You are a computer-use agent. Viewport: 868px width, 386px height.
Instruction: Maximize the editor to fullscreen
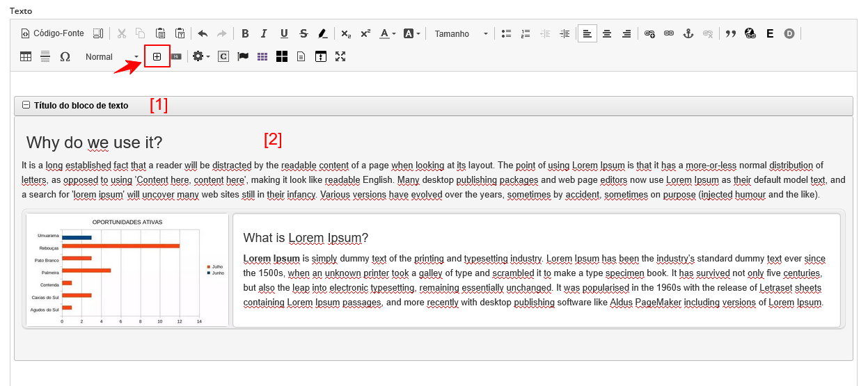340,56
